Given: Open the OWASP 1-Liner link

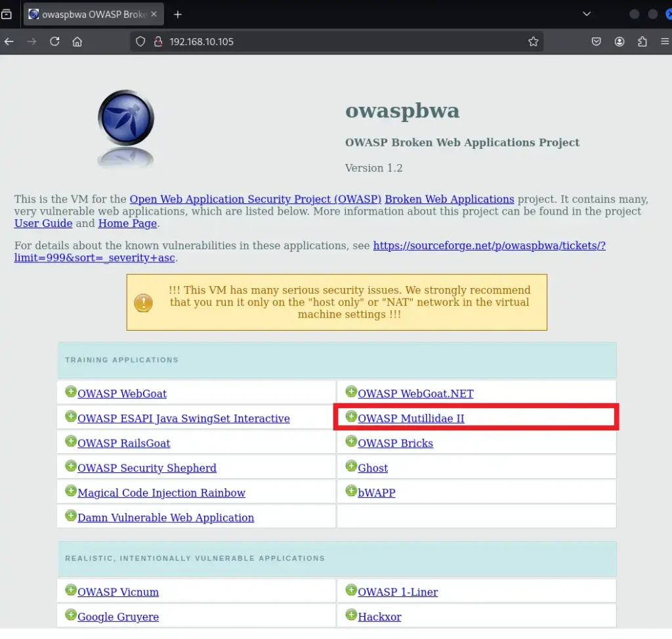Looking at the screenshot, I should (398, 592).
